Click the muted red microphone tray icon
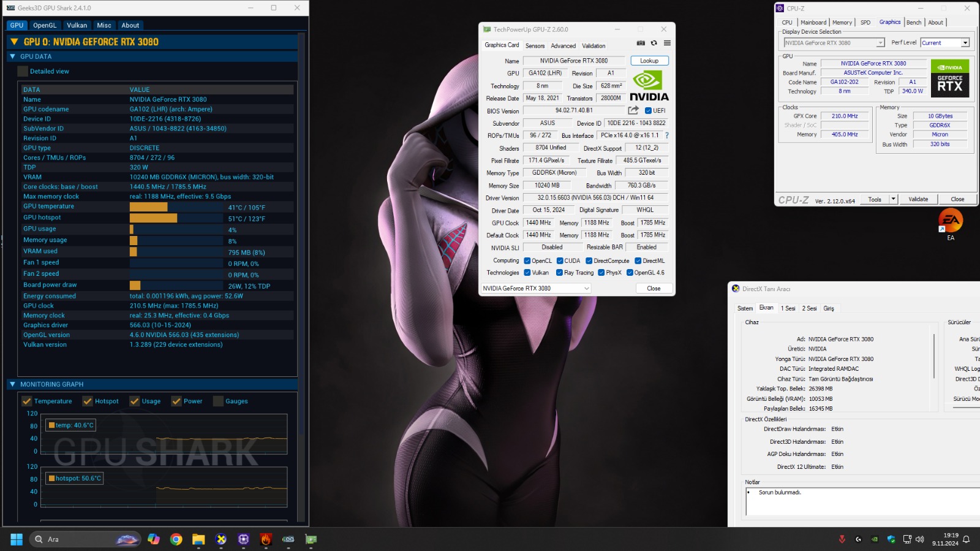The width and height of the screenshot is (980, 551). [x=842, y=539]
